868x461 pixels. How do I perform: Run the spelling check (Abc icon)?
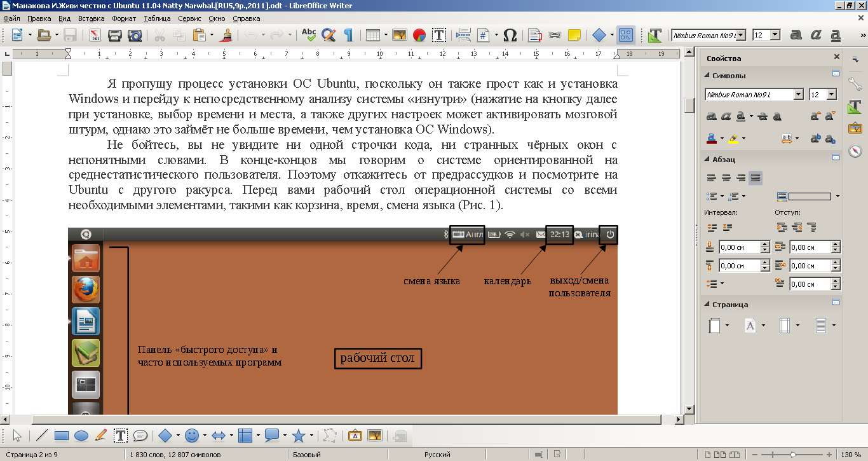(309, 35)
